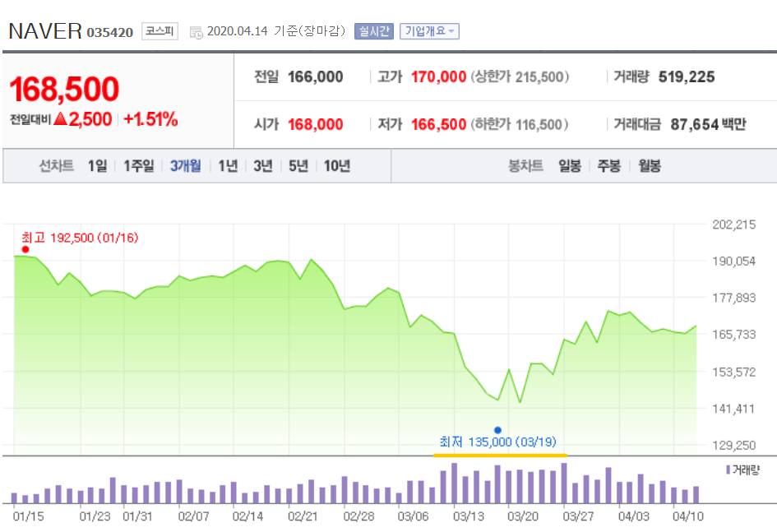Screen dimensions: 777x532
Task: Select the 5년 line chart tab
Action: (298, 165)
